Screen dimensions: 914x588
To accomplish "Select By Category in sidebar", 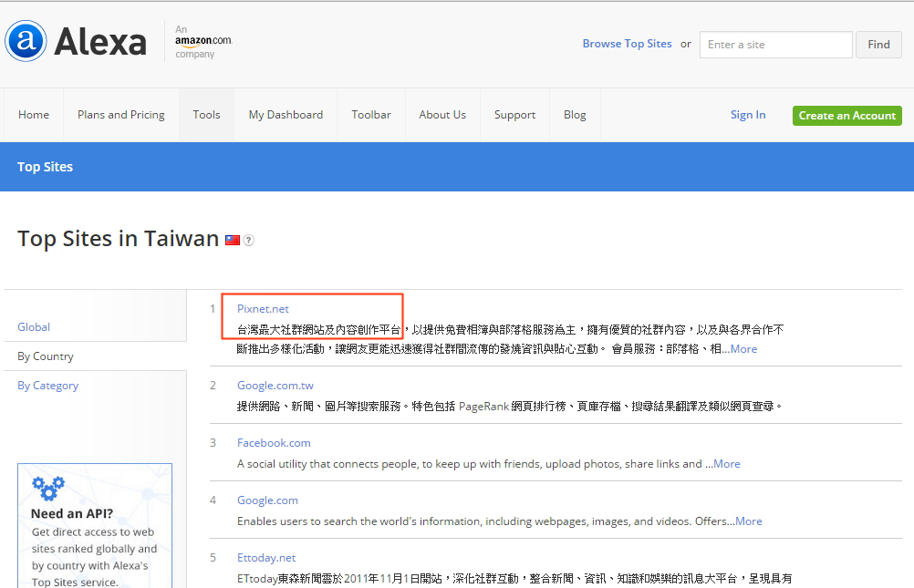I will 48,386.
